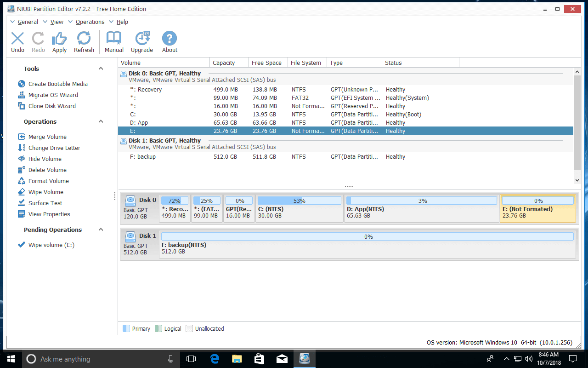
Task: Click the Create Bootable Media icon
Action: tap(21, 84)
